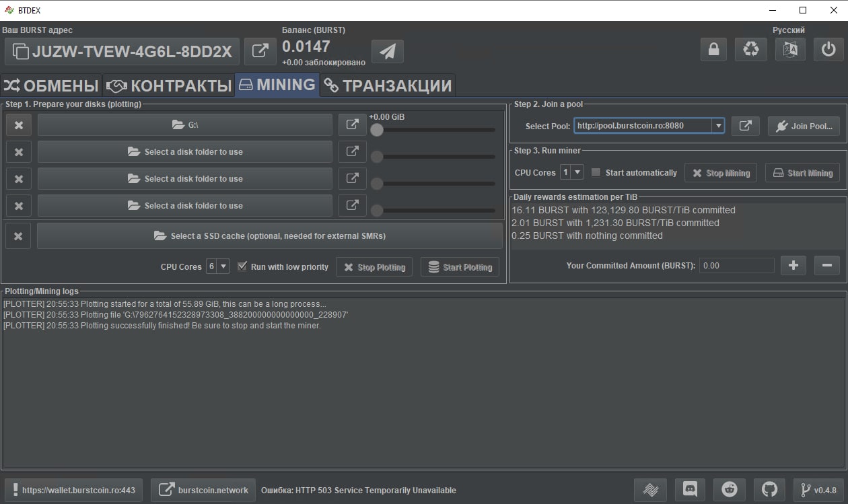Click the fourth disk row size slider
Screen dimensions: 848x504
432,211
